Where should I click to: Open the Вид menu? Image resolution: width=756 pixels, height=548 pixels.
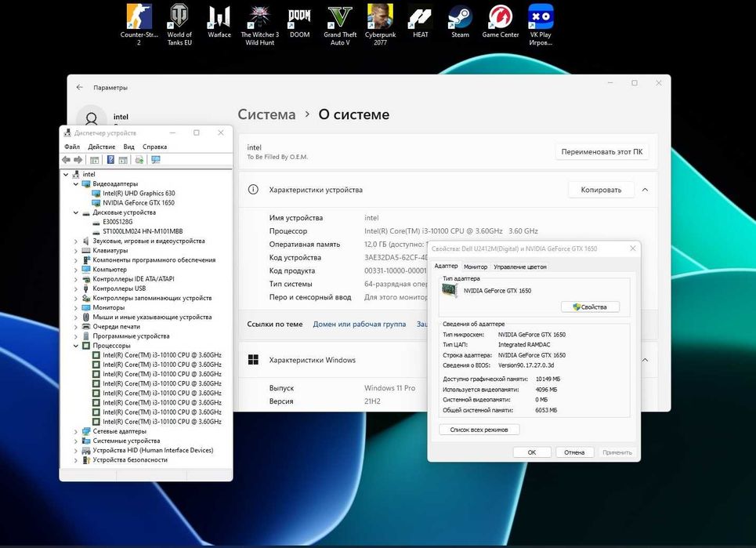tap(128, 147)
